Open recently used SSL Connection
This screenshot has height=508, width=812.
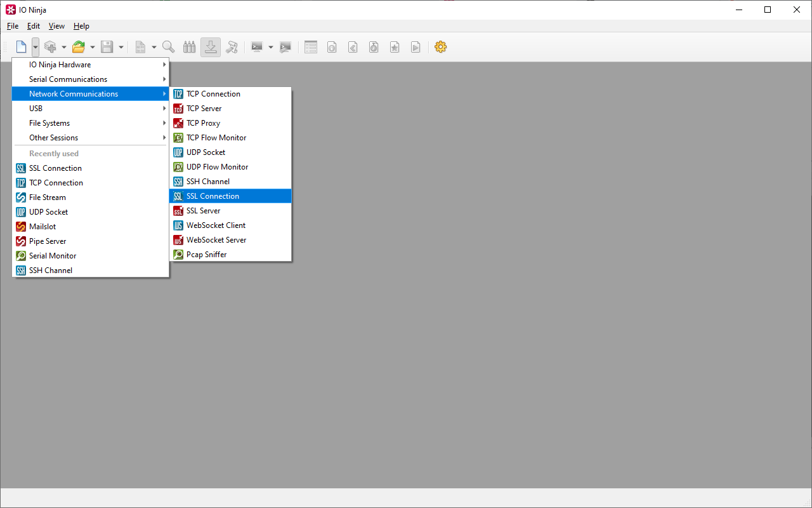click(x=91, y=168)
